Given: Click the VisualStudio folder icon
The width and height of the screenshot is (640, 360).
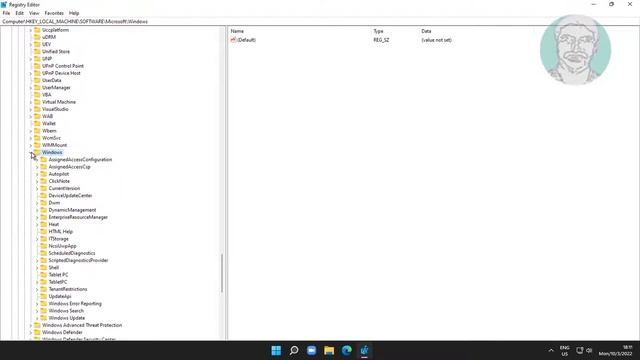Looking at the screenshot, I should pyautogui.click(x=37, y=109).
